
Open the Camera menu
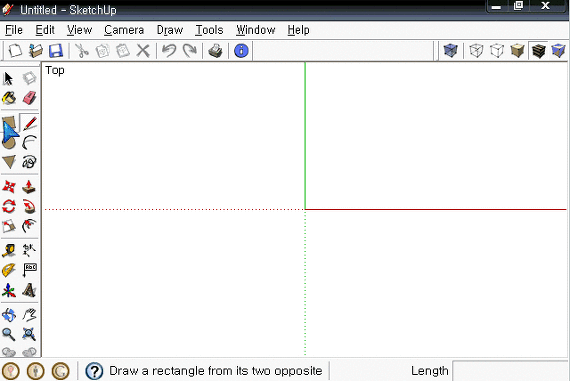(x=124, y=30)
